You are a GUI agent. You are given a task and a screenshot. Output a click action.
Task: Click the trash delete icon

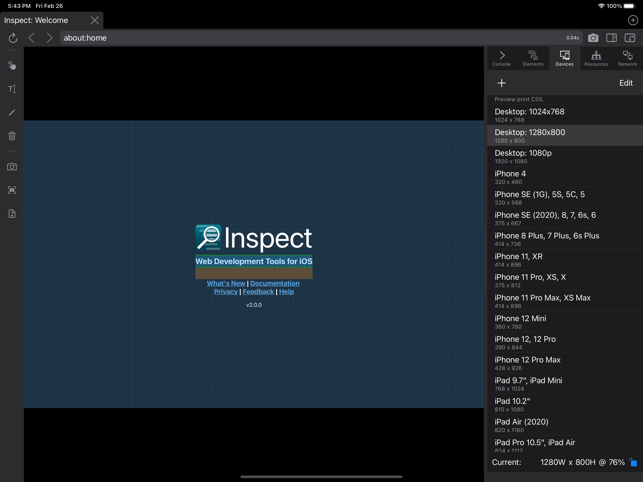tap(12, 136)
